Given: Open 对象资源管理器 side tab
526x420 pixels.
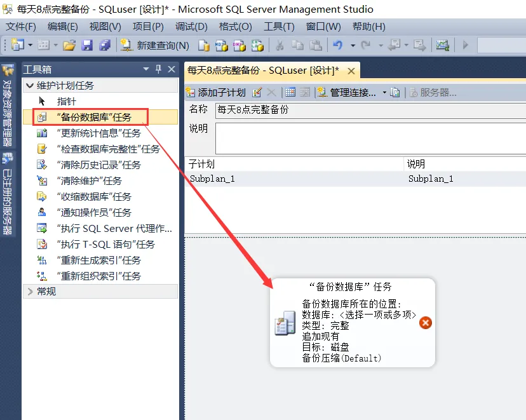Looking at the screenshot, I should (x=8, y=105).
